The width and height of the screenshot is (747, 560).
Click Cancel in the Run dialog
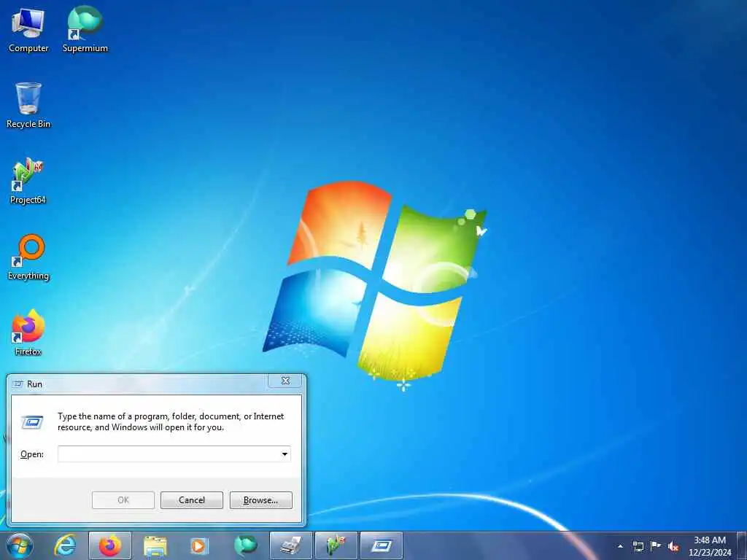coord(192,500)
